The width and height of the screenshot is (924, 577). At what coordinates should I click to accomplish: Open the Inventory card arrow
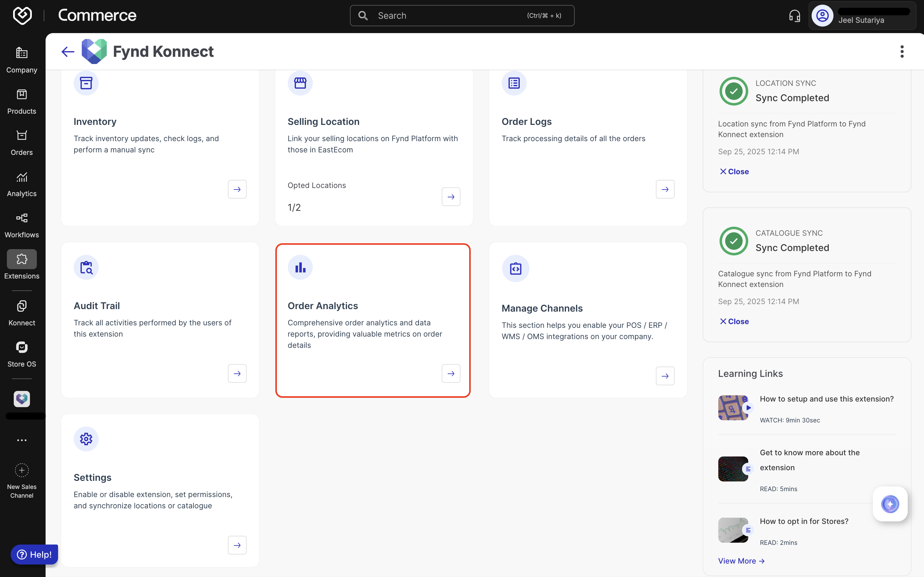click(x=237, y=189)
